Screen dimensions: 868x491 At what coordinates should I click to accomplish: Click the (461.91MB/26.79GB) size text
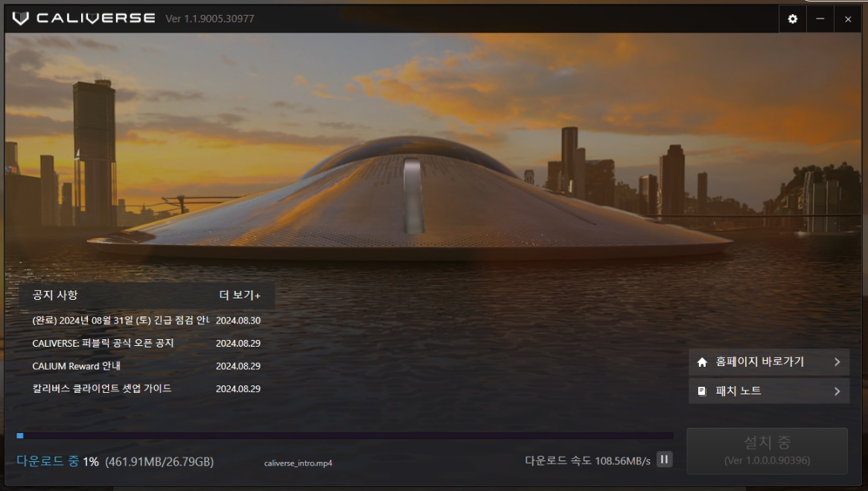(159, 462)
